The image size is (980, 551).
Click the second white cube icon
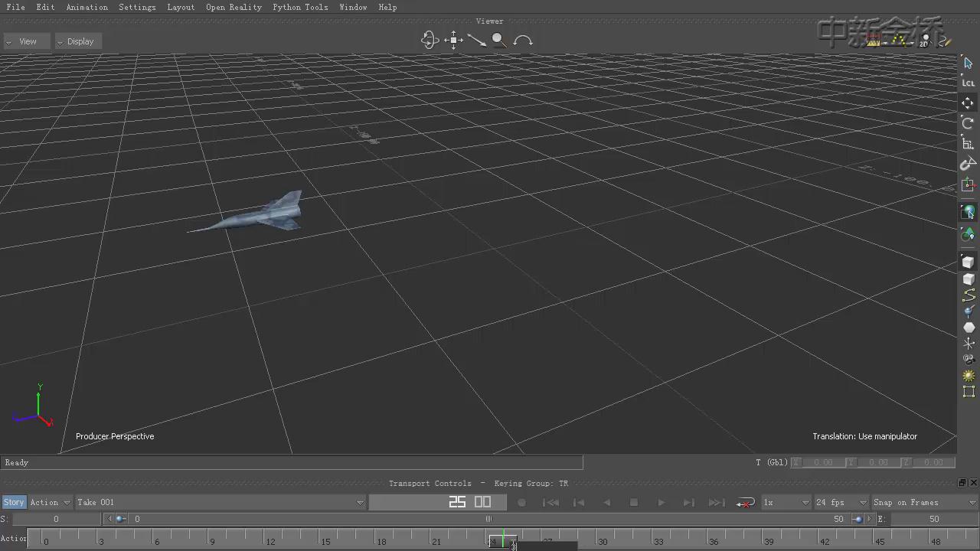[x=969, y=279]
